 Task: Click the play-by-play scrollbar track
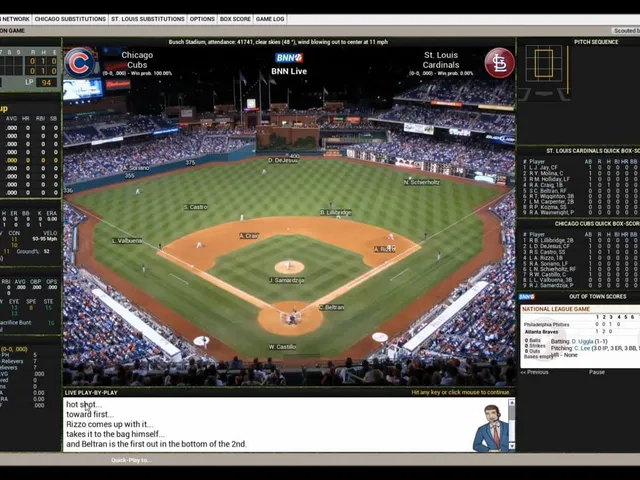pyautogui.click(x=511, y=424)
